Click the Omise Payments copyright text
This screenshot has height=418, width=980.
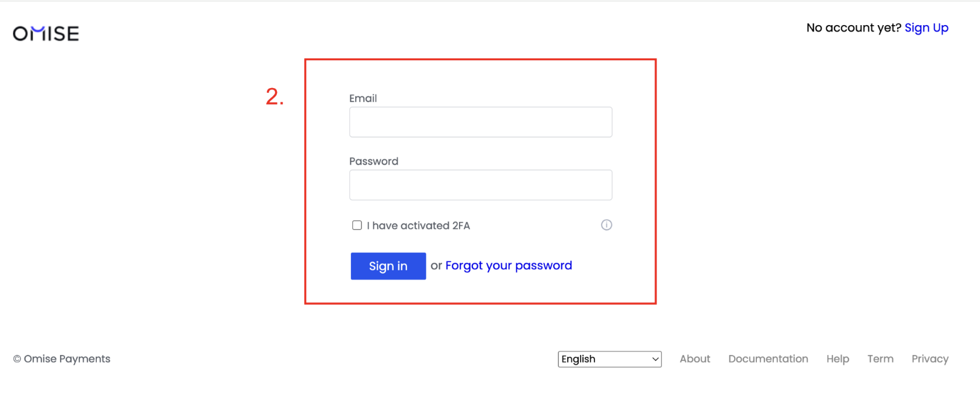click(62, 359)
